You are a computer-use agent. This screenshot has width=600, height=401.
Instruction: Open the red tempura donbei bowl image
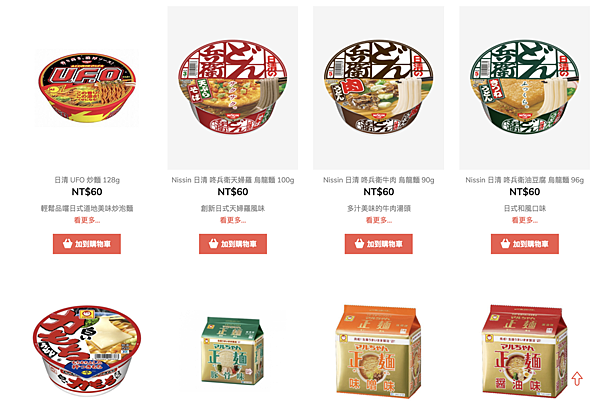pos(233,88)
